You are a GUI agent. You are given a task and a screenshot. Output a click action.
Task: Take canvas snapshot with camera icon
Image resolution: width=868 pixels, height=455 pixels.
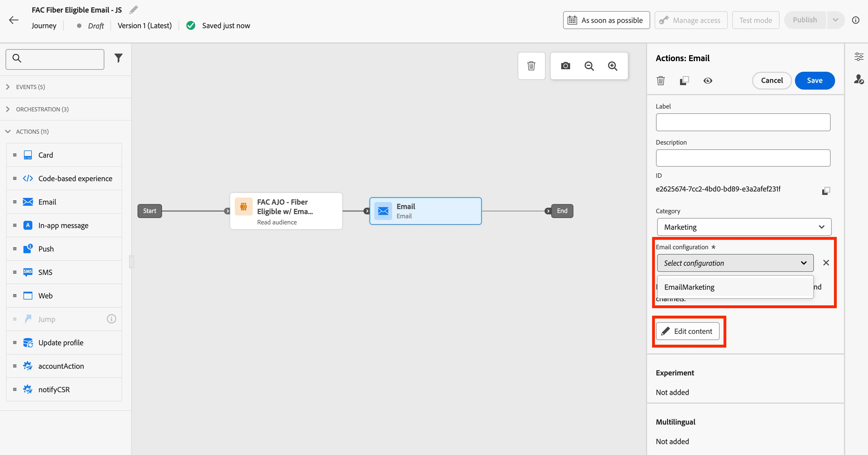565,66
